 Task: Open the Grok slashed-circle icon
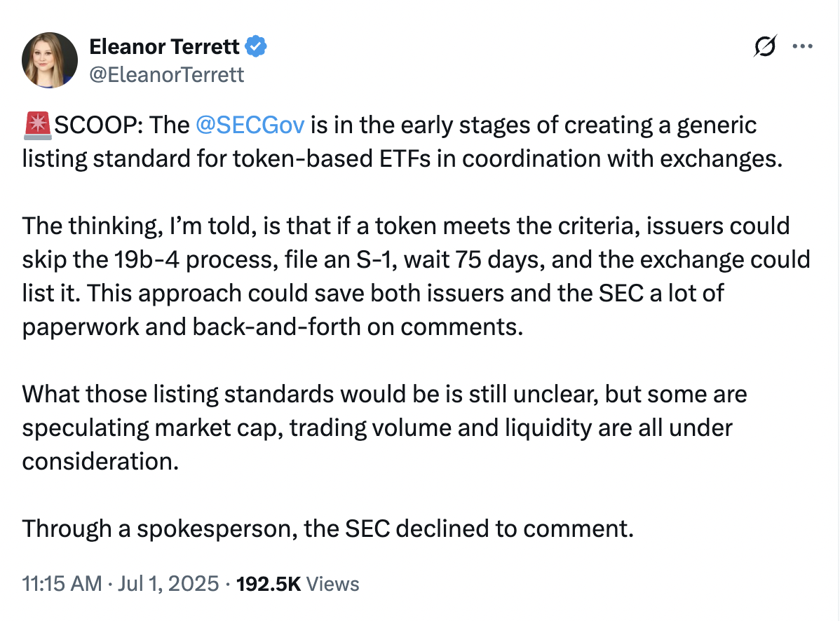[x=764, y=47]
